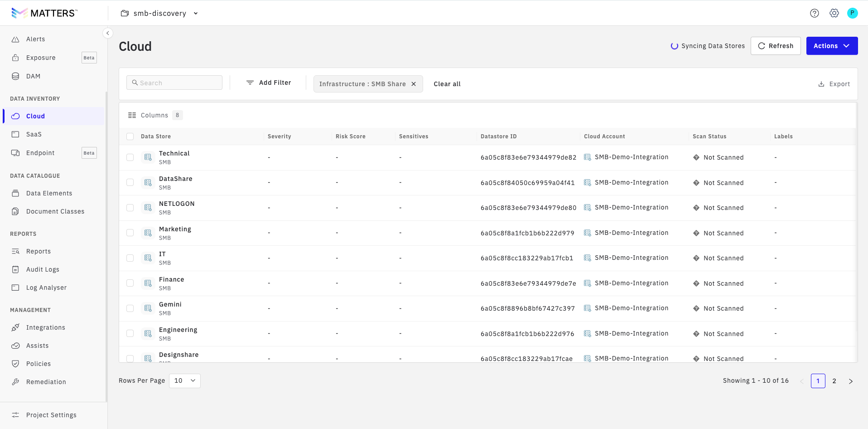
Task: Focus the Search input field
Action: 174,83
